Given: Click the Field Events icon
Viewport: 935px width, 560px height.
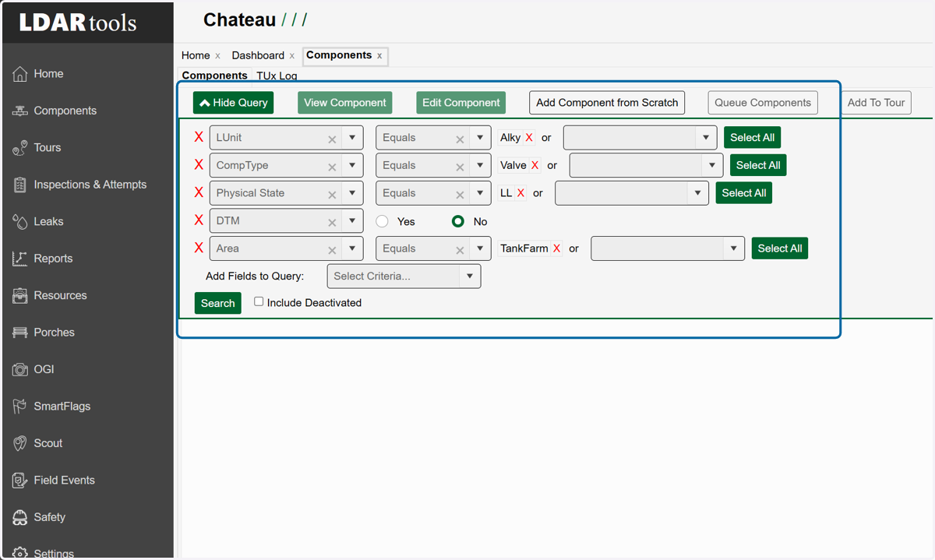Looking at the screenshot, I should pyautogui.click(x=19, y=481).
